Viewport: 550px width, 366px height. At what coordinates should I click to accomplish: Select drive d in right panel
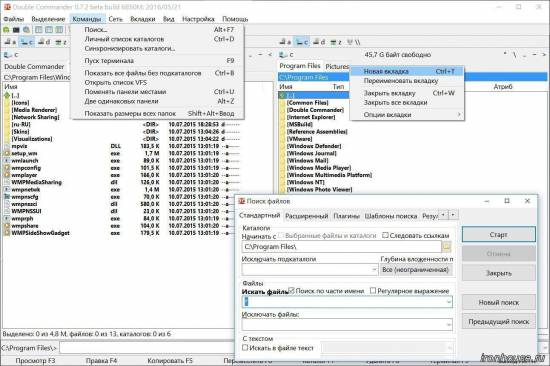319,42
